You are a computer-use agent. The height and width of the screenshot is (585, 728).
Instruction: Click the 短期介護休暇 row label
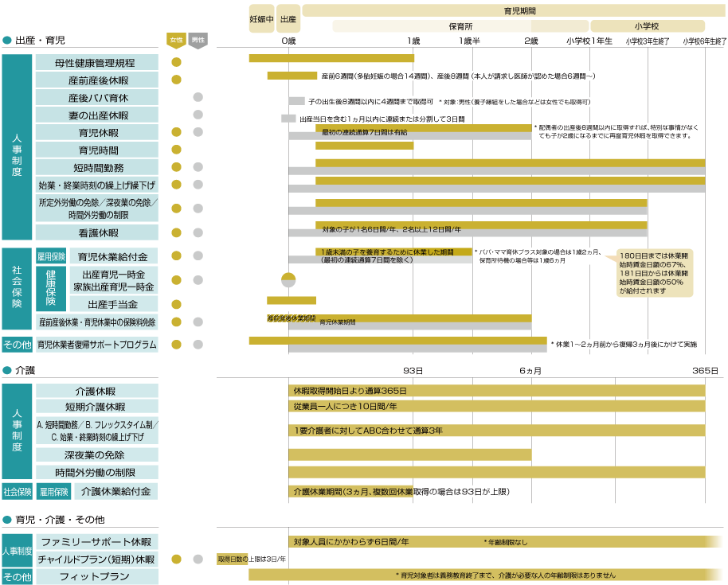click(x=97, y=407)
